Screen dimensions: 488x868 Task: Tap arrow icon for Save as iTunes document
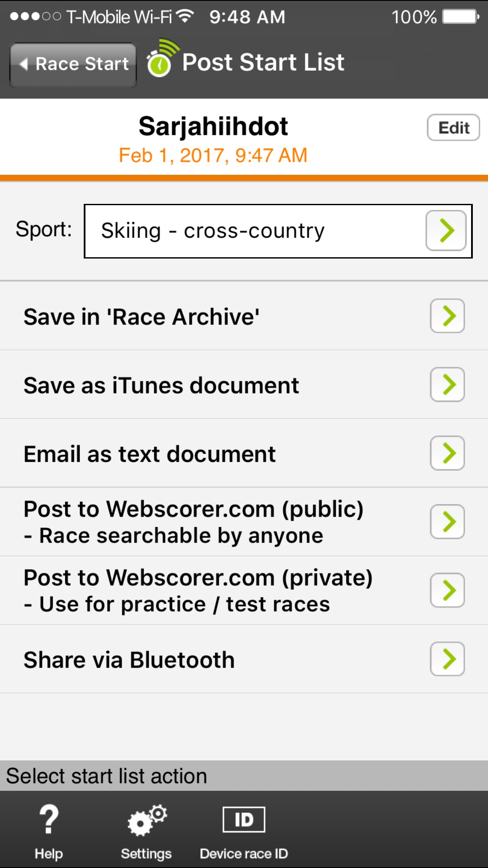point(447,384)
